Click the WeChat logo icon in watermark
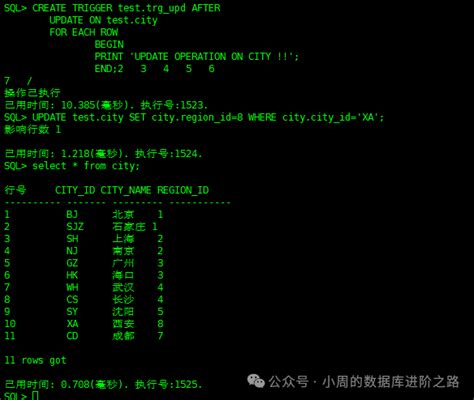 [256, 381]
